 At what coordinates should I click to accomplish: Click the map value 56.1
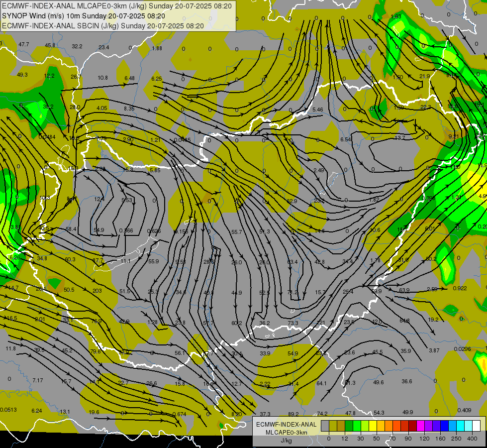click(x=180, y=353)
